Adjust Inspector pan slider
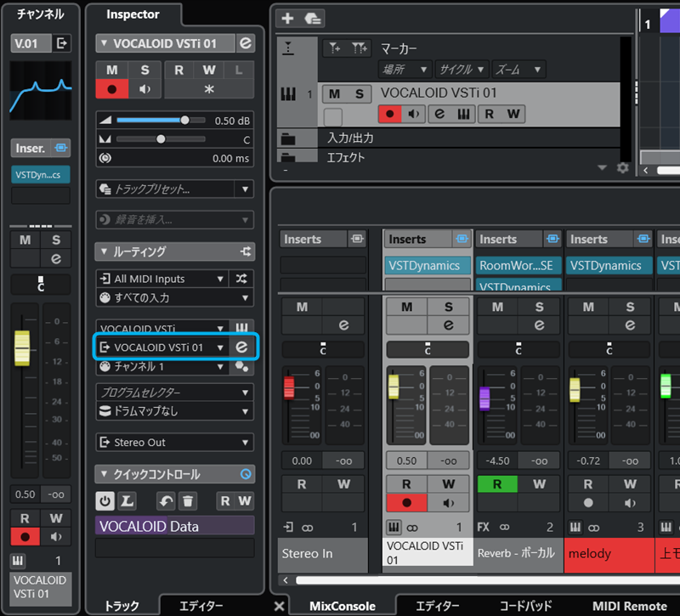The height and width of the screenshot is (616, 680). click(161, 139)
